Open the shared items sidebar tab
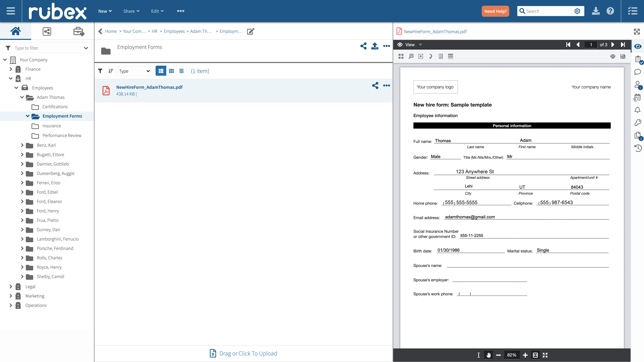 (x=47, y=31)
